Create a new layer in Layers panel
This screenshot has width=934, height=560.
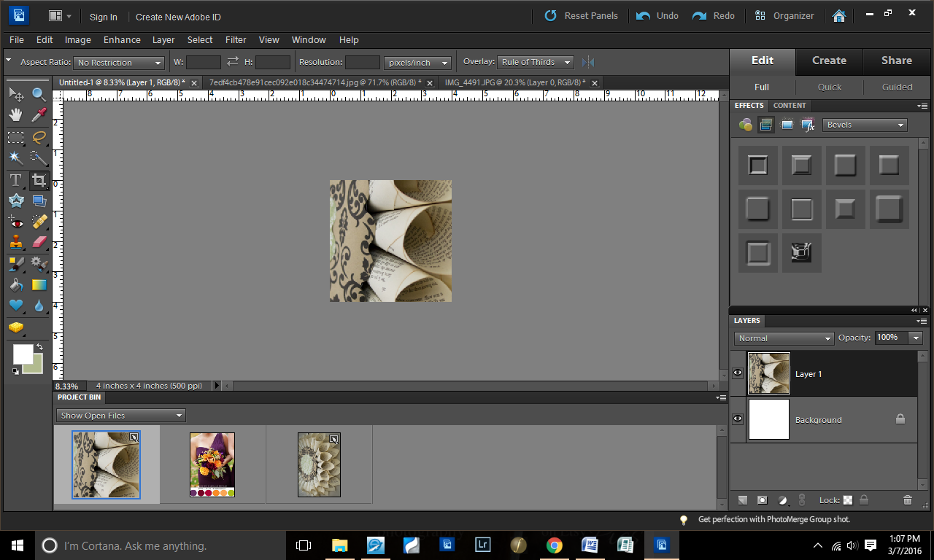[743, 500]
